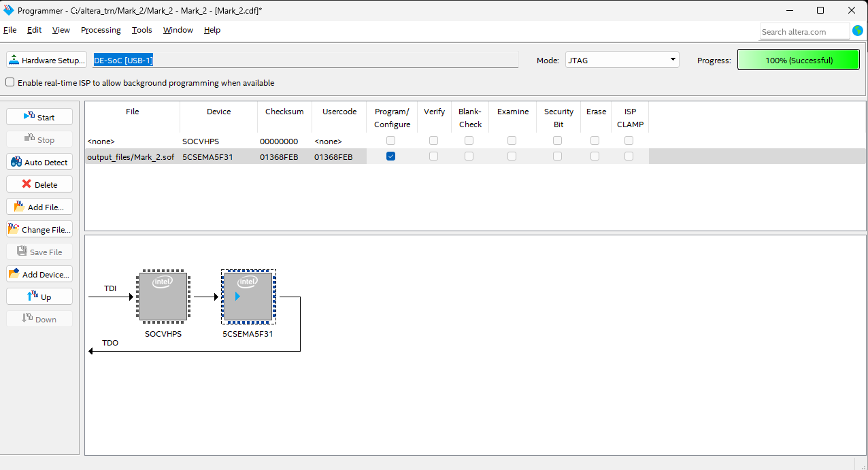Click the Programmer app icon in the title bar
Viewport: 868px width, 470px height.
click(x=9, y=10)
